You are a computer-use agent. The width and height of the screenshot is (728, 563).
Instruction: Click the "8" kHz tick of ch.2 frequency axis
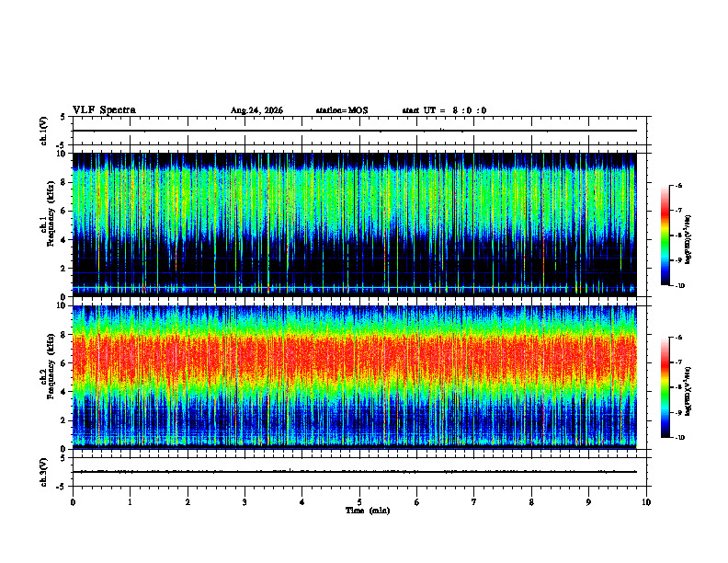tap(64, 335)
